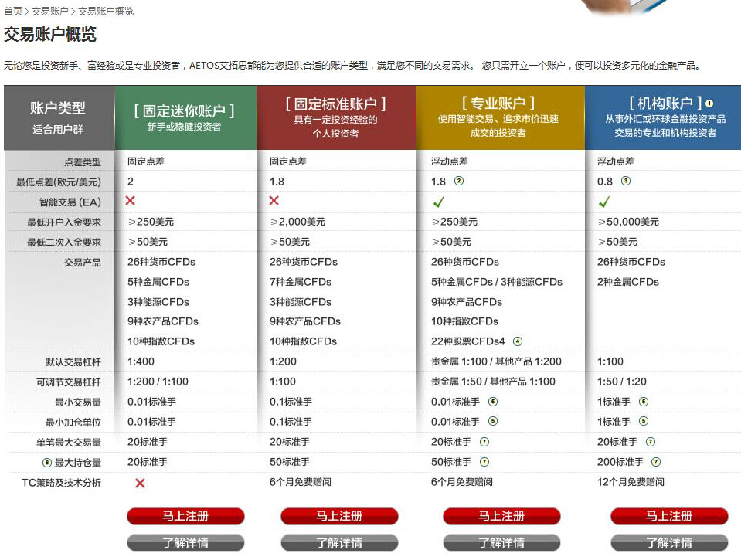Click footnote 7 icon in 专业账户 单笔最大交易量 row
The image size is (741, 560).
click(x=484, y=442)
